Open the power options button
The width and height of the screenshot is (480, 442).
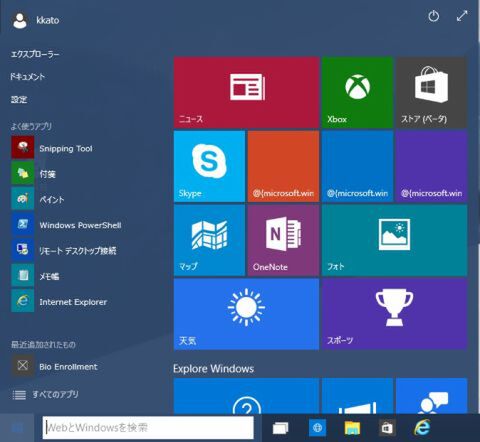433,16
